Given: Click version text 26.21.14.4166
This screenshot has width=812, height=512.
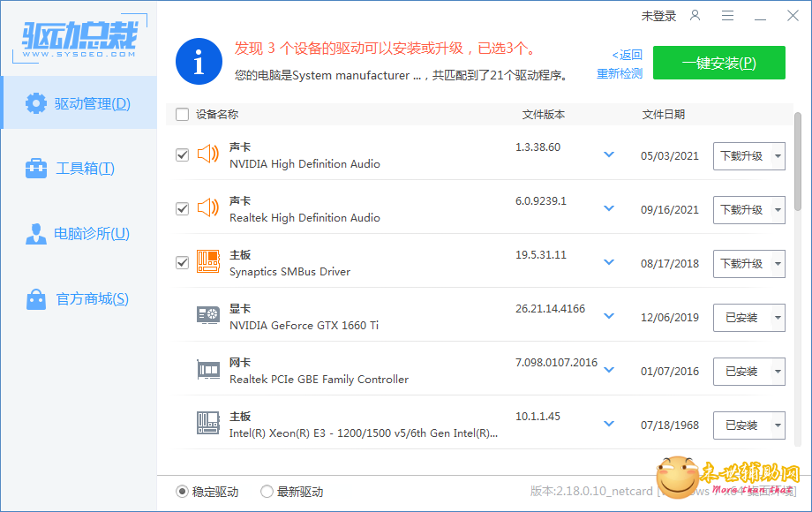Looking at the screenshot, I should coord(550,309).
